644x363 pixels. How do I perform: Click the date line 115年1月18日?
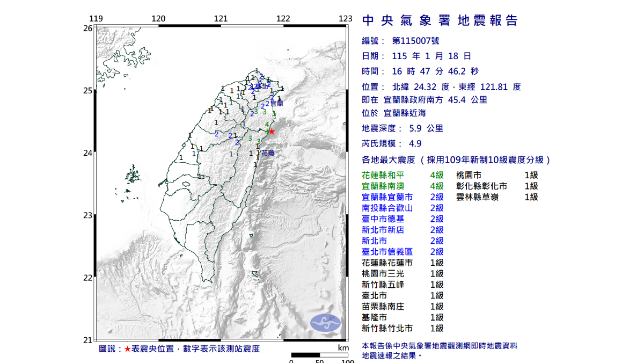(417, 56)
